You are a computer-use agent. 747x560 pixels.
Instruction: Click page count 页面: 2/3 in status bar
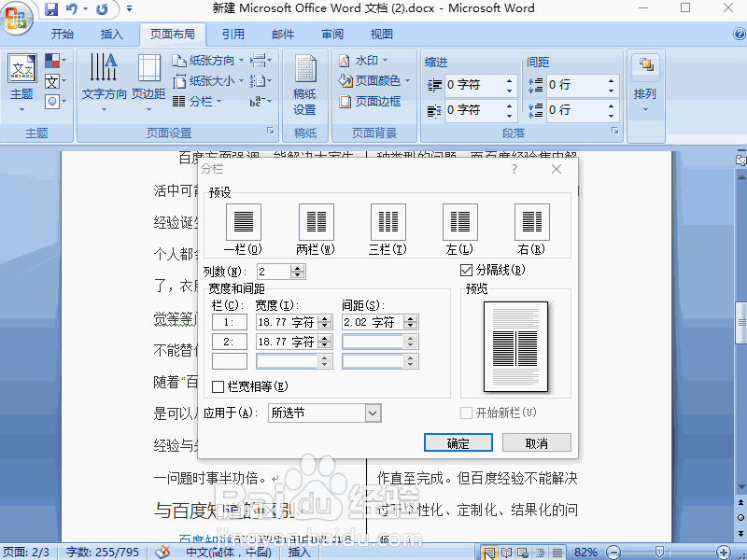tap(26, 553)
